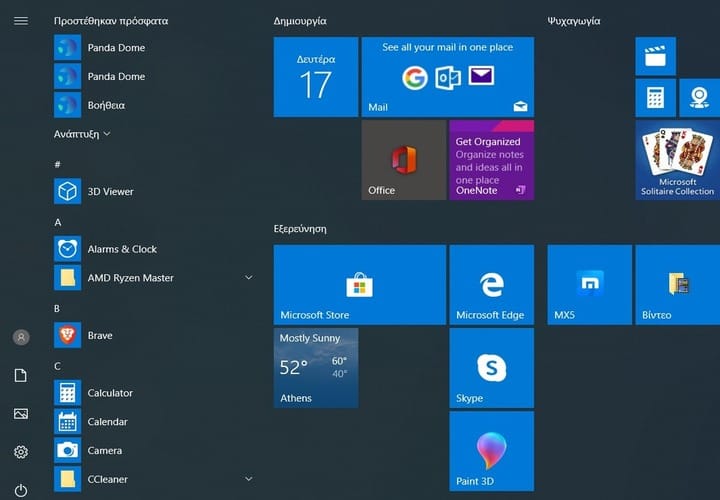Open the Athens weather tile
The height and width of the screenshot is (500, 720).
click(x=316, y=368)
